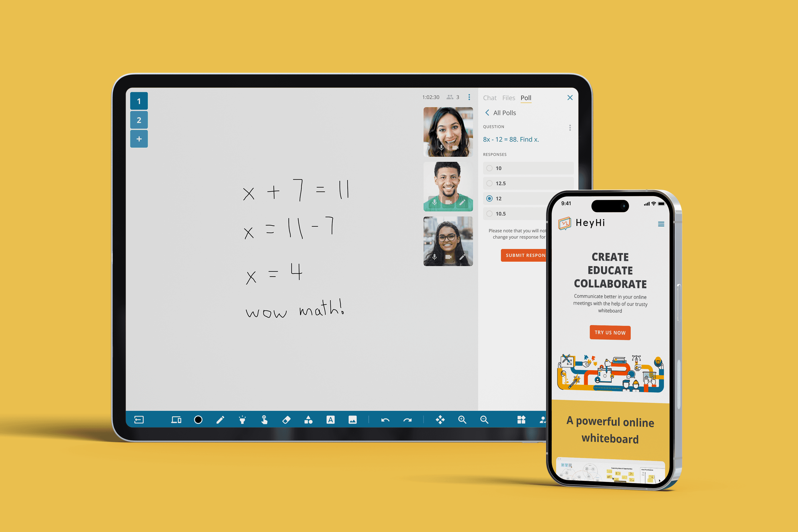Screen dimensions: 798x532
Task: Click Try Us Now button
Action: 610,332
